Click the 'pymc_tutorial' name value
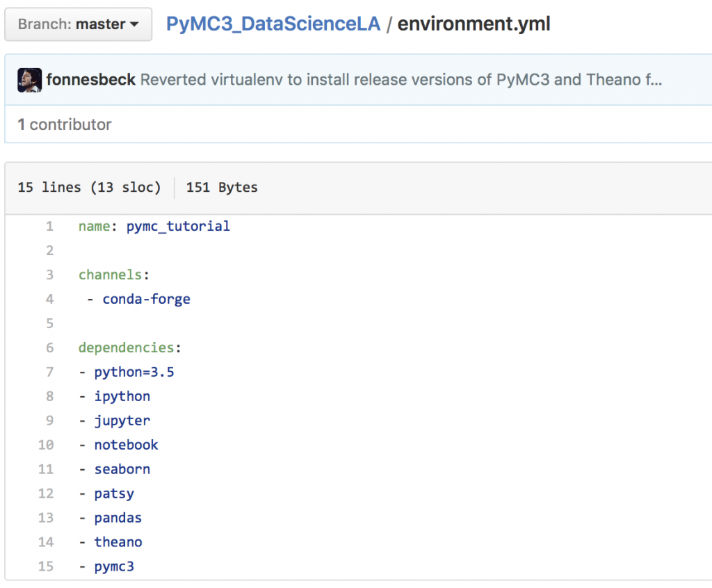The image size is (712, 588). coord(178,226)
